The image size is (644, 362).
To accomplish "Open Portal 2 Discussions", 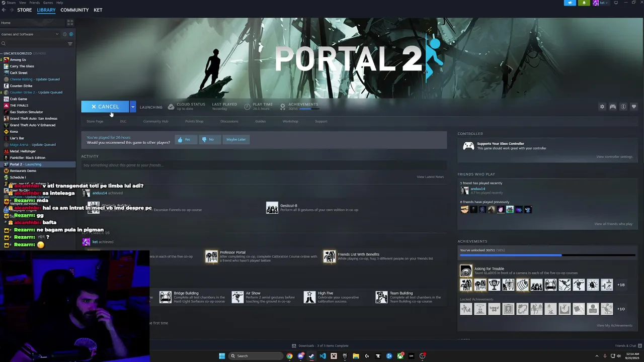I will tap(229, 121).
